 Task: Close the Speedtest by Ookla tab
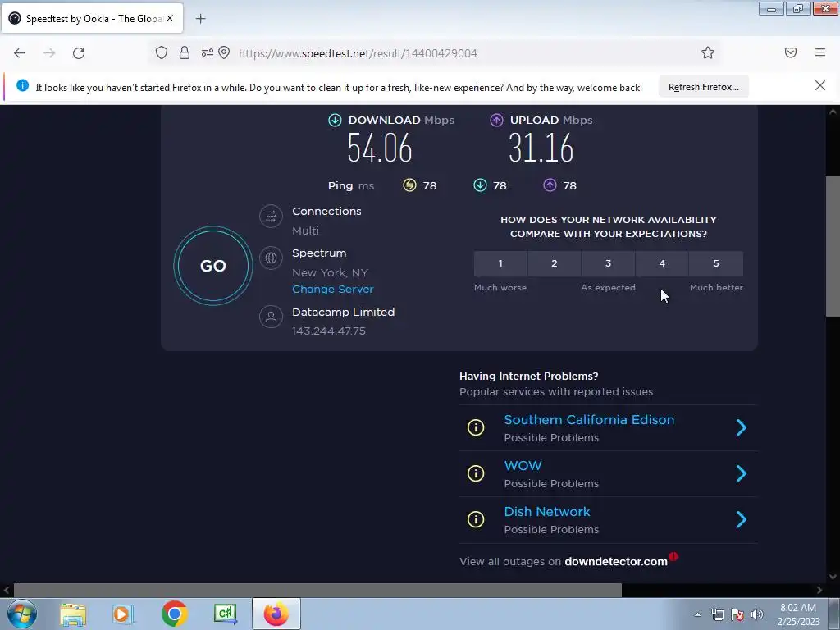pyautogui.click(x=170, y=18)
